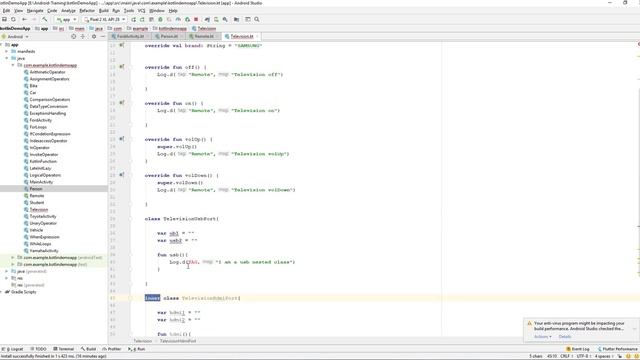Select MainActivity file in project tree
The width and height of the screenshot is (640, 360).
click(x=41, y=182)
